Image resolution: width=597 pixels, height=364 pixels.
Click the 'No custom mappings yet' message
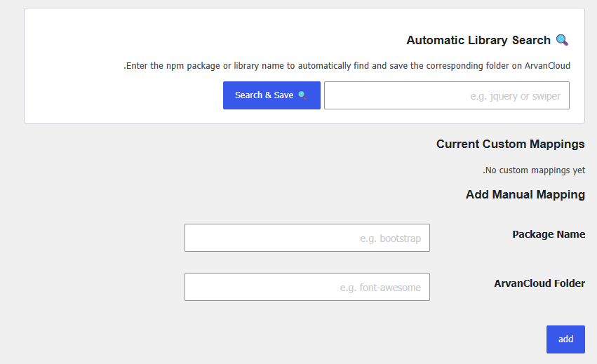[534, 170]
